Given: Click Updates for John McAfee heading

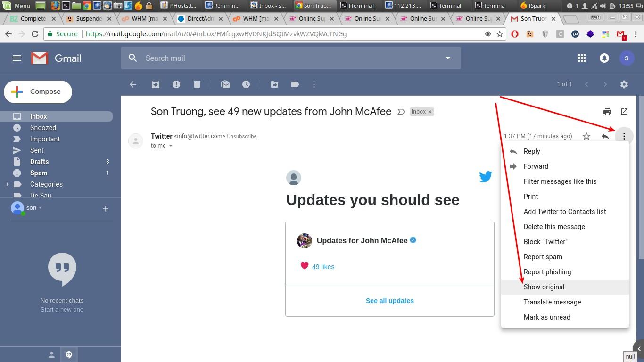Looking at the screenshot, I should [362, 240].
